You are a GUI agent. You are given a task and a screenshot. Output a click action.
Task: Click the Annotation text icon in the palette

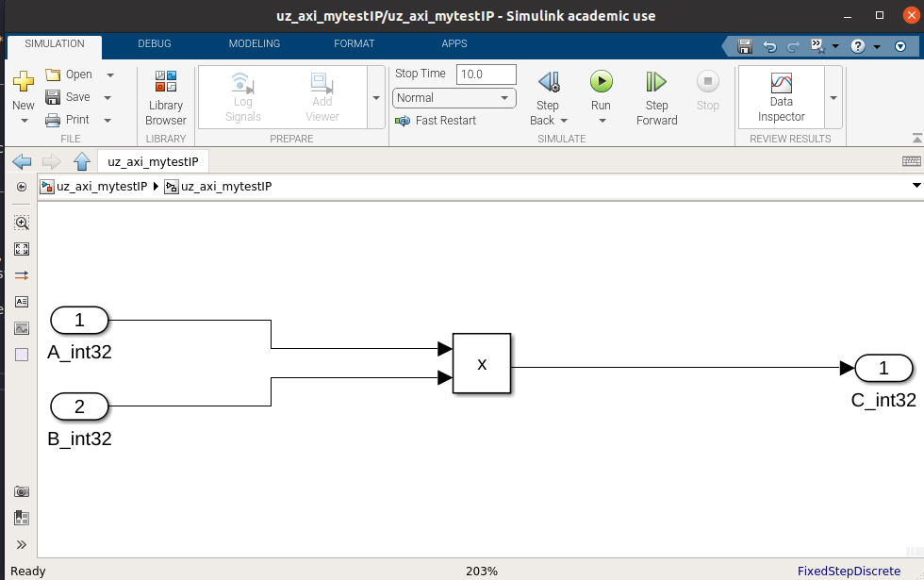click(22, 302)
